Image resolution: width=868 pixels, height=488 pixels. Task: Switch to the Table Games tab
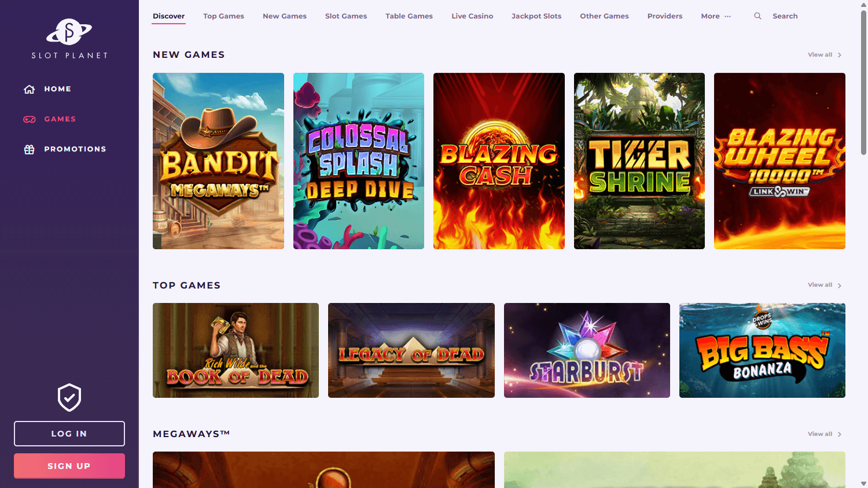pos(409,16)
